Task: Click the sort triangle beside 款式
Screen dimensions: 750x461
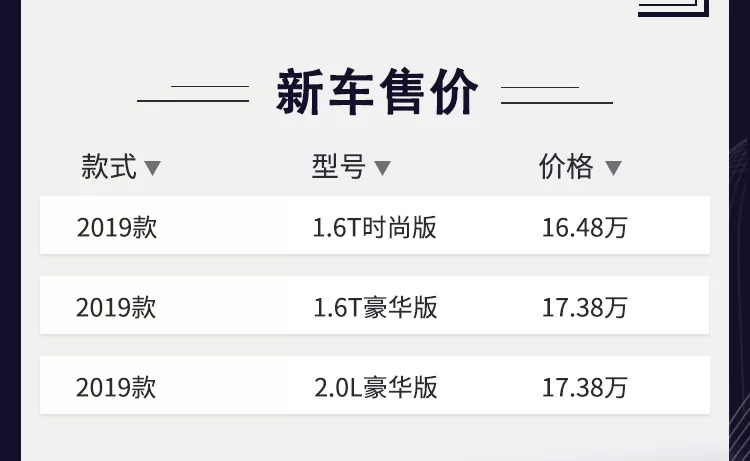Action: 153,168
